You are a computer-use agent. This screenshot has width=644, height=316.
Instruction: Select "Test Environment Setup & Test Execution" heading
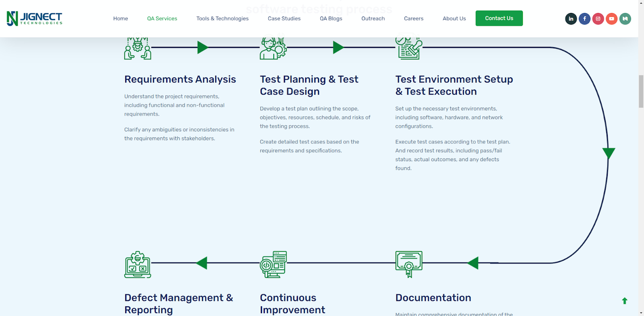[454, 85]
